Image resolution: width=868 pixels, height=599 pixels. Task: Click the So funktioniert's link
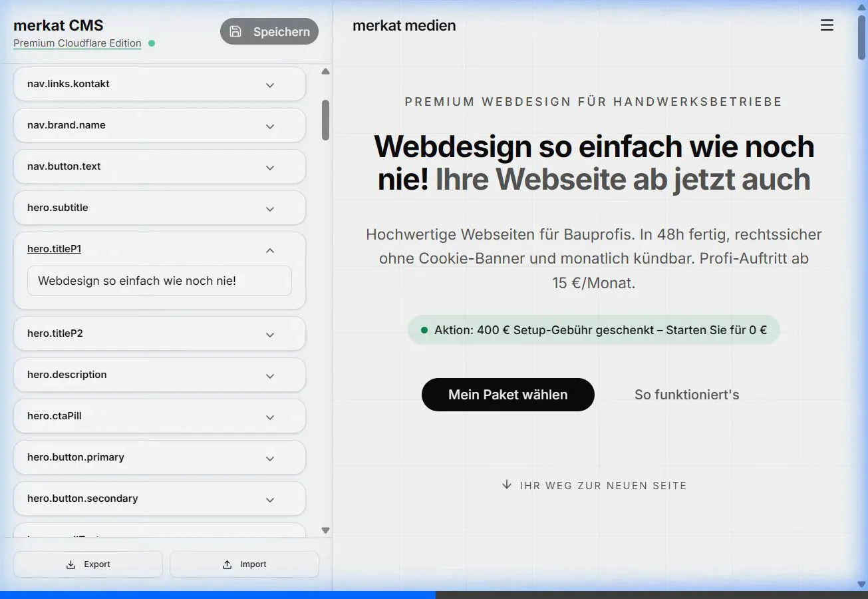click(686, 395)
